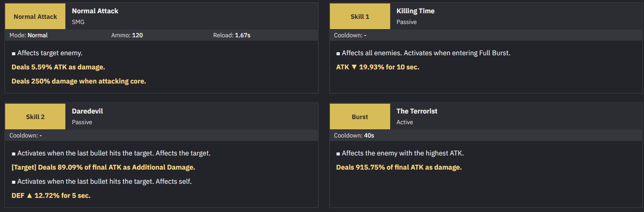Click 'Deals 915.75% of final ATK' line
644x212 pixels.
click(399, 167)
